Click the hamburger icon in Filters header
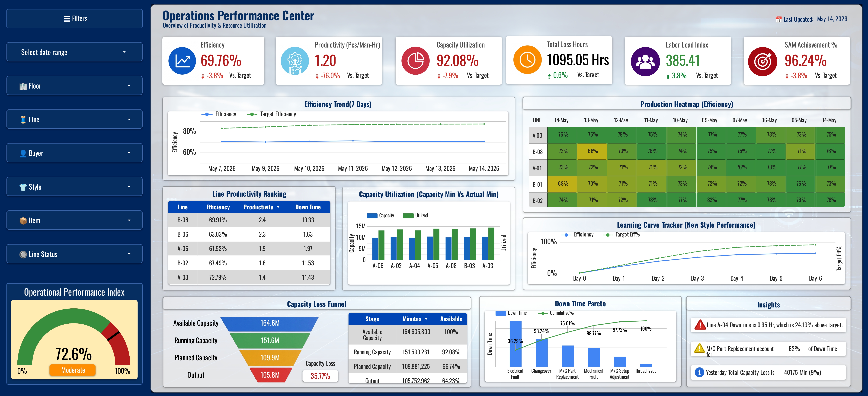The image size is (868, 396). pos(67,19)
